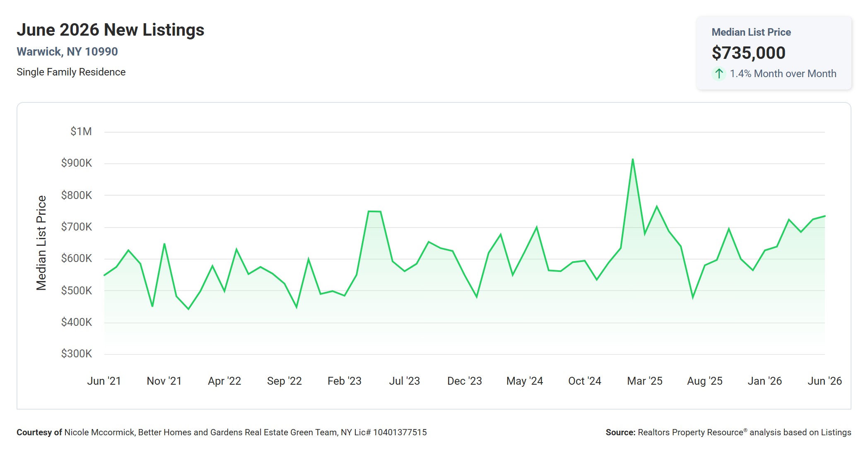This screenshot has height=456, width=868.
Task: Click the Oct '24 x-axis label
Action: tap(584, 381)
